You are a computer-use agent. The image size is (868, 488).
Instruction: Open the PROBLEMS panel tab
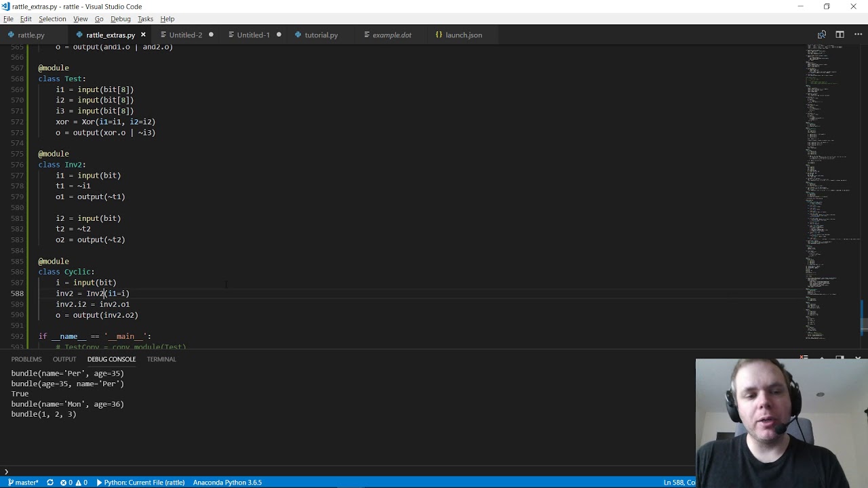coord(26,359)
